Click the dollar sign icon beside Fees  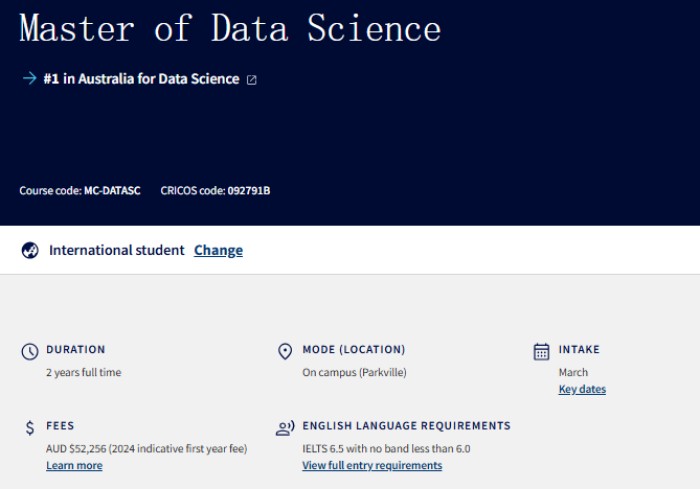coord(30,428)
